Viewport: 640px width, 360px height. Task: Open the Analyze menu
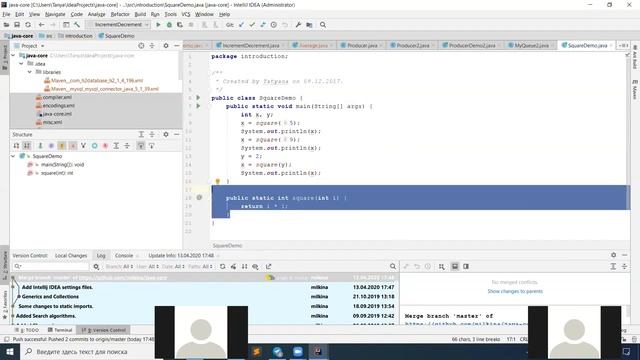click(97, 14)
